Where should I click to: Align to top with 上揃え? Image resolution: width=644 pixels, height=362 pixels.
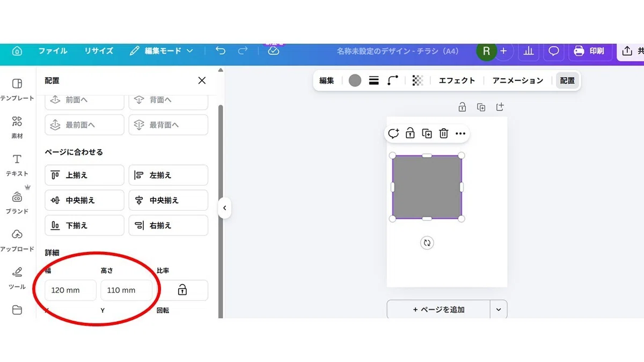click(x=84, y=175)
